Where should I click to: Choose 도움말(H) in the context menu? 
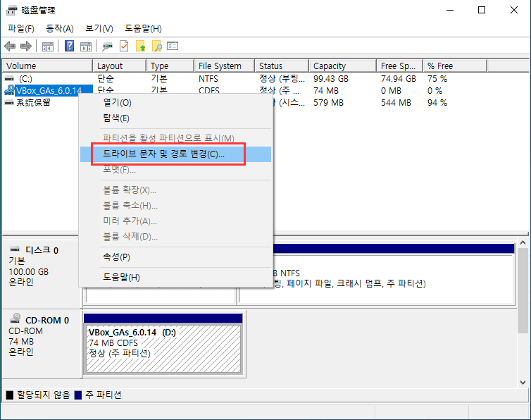pos(176,277)
